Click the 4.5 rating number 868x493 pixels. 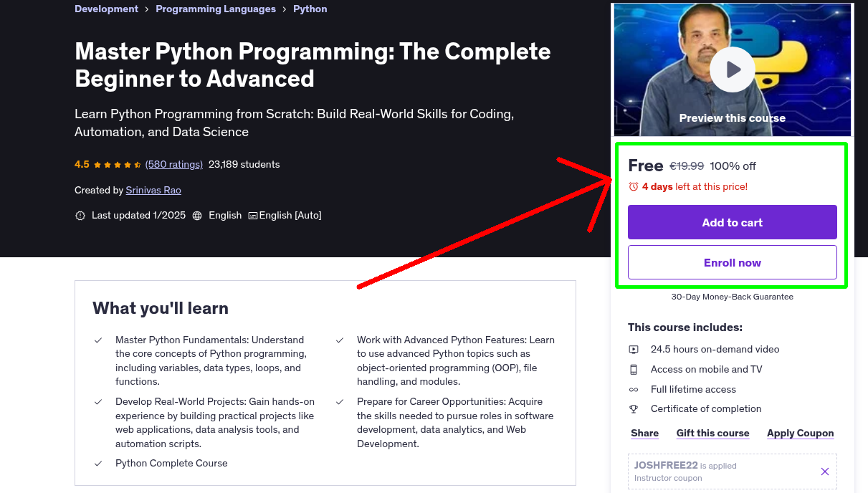tap(82, 165)
